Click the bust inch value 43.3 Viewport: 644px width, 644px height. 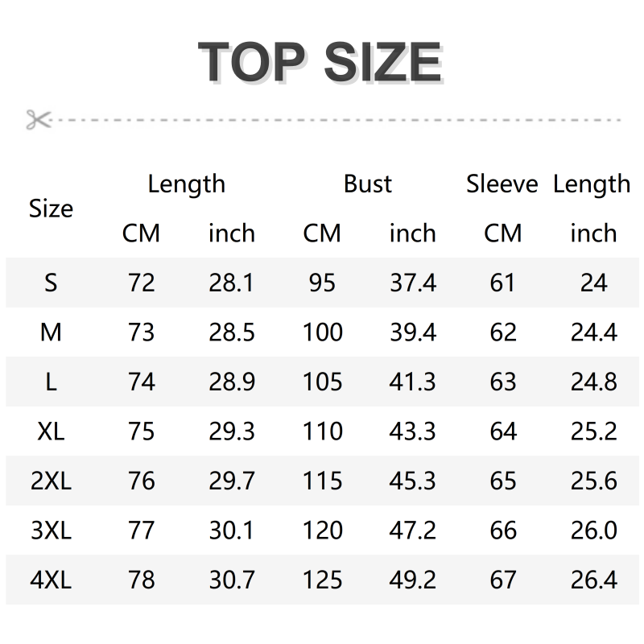tap(412, 431)
